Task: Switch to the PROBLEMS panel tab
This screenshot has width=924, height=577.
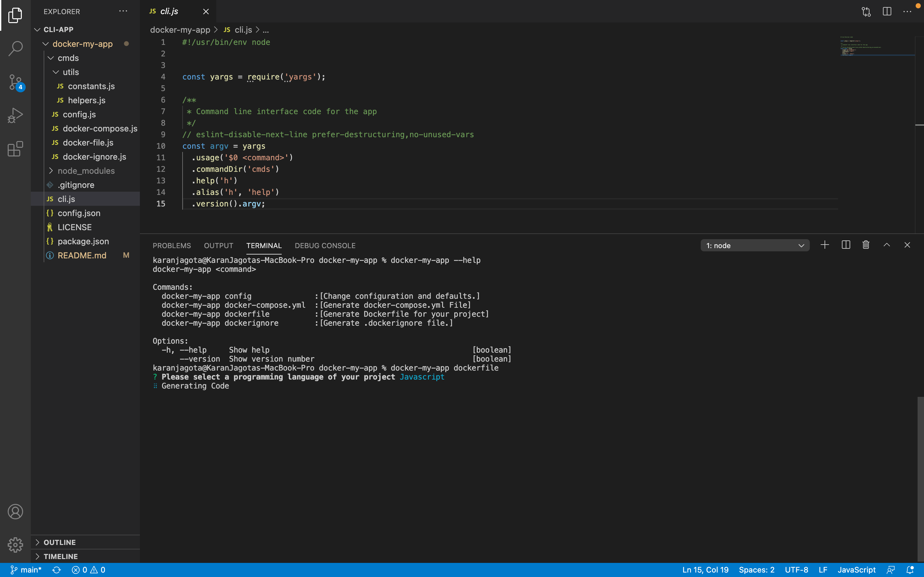Action: point(172,245)
